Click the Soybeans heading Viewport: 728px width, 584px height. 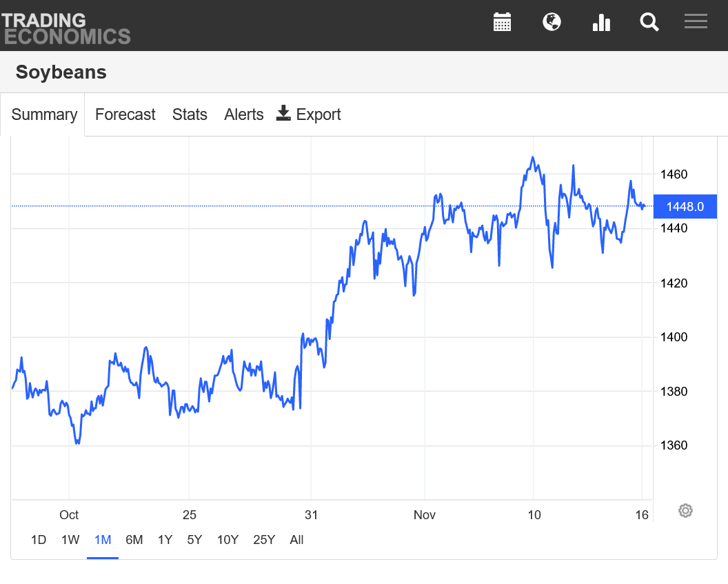pos(61,72)
